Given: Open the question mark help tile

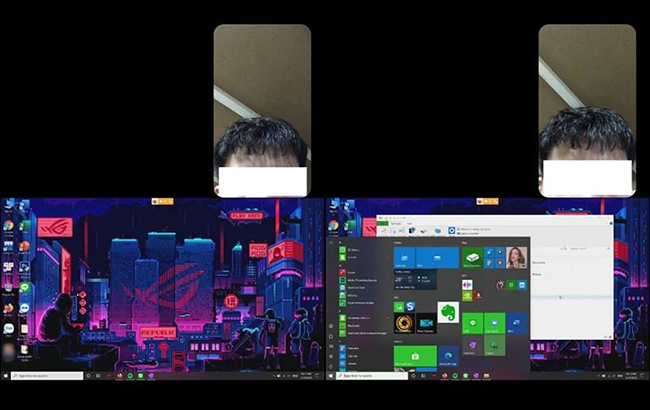Looking at the screenshot, I should pos(500,285).
